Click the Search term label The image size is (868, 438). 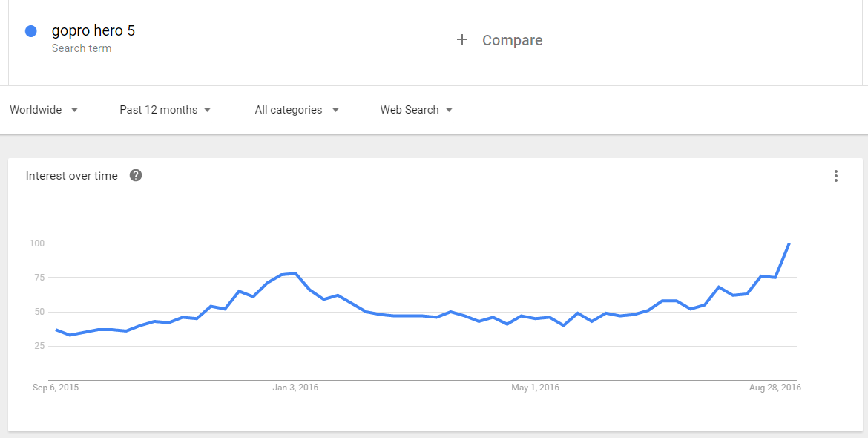82,48
